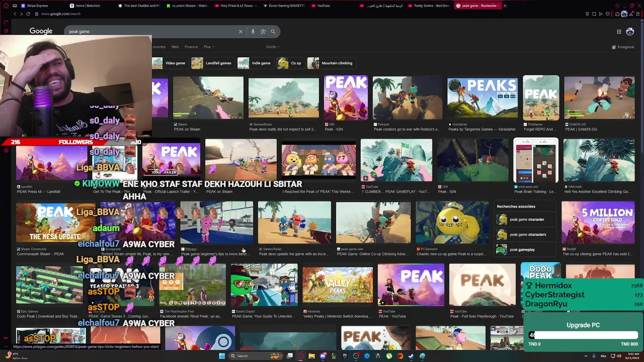Image resolution: width=644 pixels, height=362 pixels.
Task: Open Task View from the taskbar
Action: click(290, 356)
